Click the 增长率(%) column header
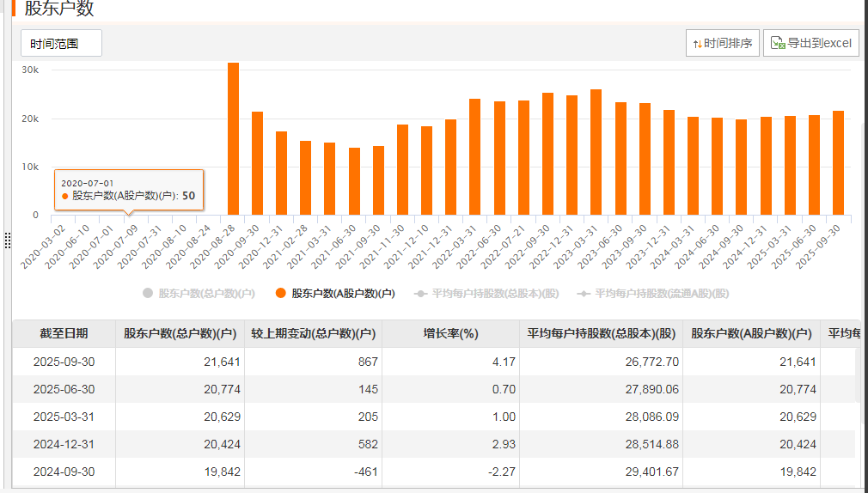Screen dimensions: 868x493 [450, 333]
